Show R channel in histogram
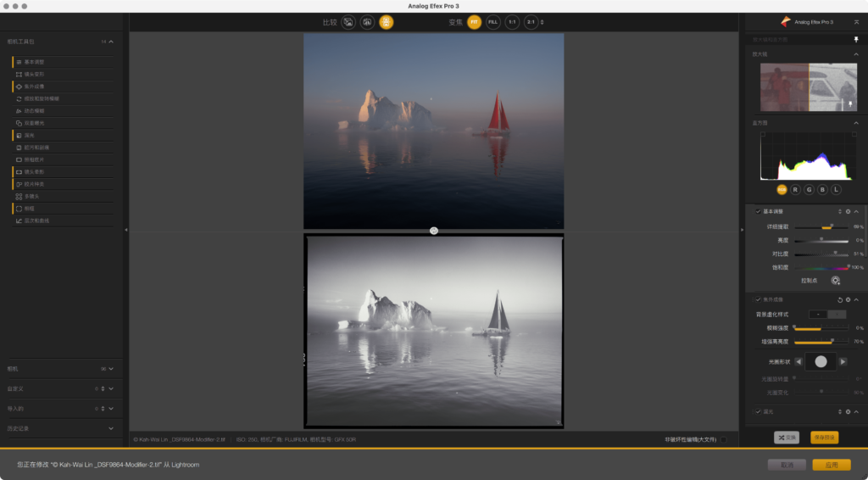Screen dimensions: 868x480 [795, 189]
